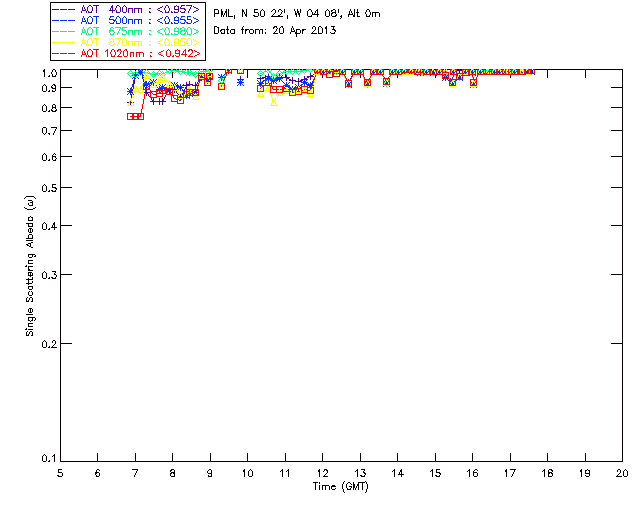The height and width of the screenshot is (512, 640).
Task: Click the y-axis tick label 0.1
Action: (49, 459)
